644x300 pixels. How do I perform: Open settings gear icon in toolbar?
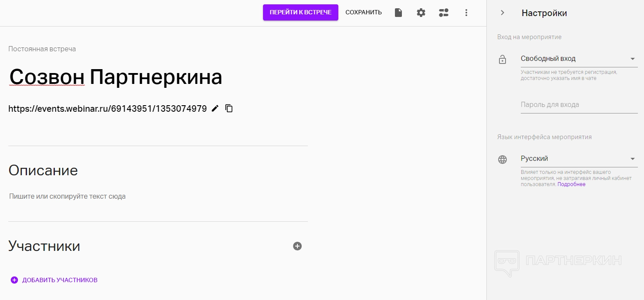[x=421, y=13]
